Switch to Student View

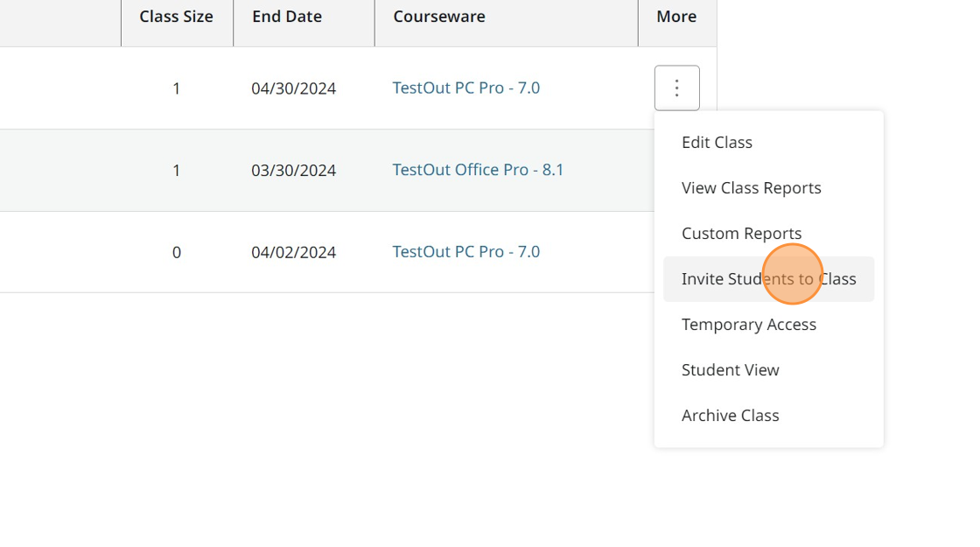point(730,369)
